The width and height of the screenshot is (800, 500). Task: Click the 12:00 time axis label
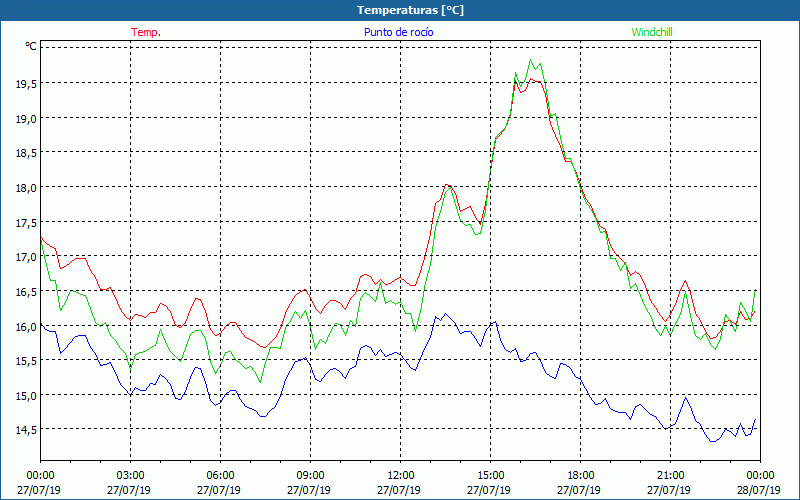coord(401,476)
